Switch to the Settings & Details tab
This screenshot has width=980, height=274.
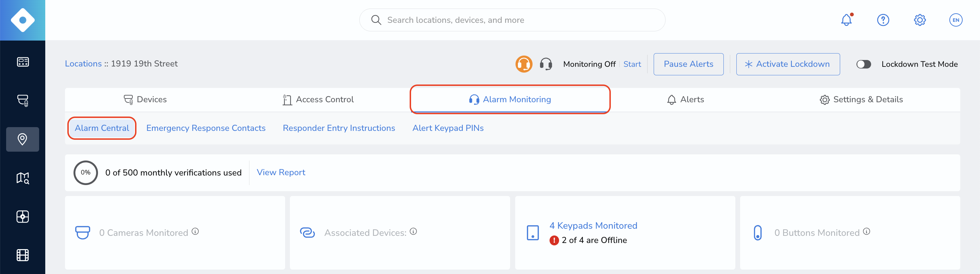point(861,100)
